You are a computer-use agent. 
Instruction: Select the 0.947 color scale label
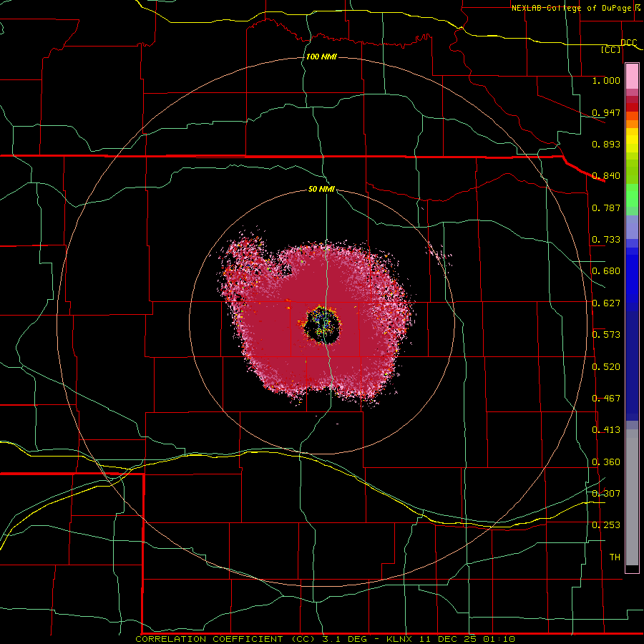tap(606, 112)
